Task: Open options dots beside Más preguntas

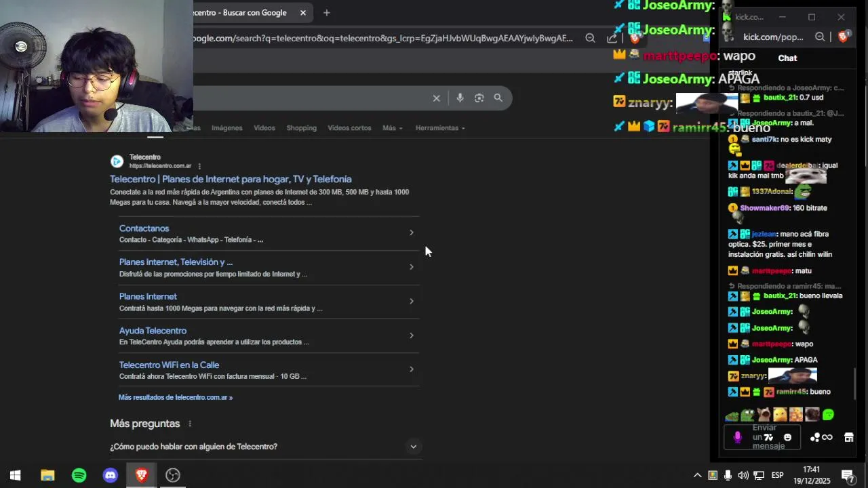Action: 190,424
